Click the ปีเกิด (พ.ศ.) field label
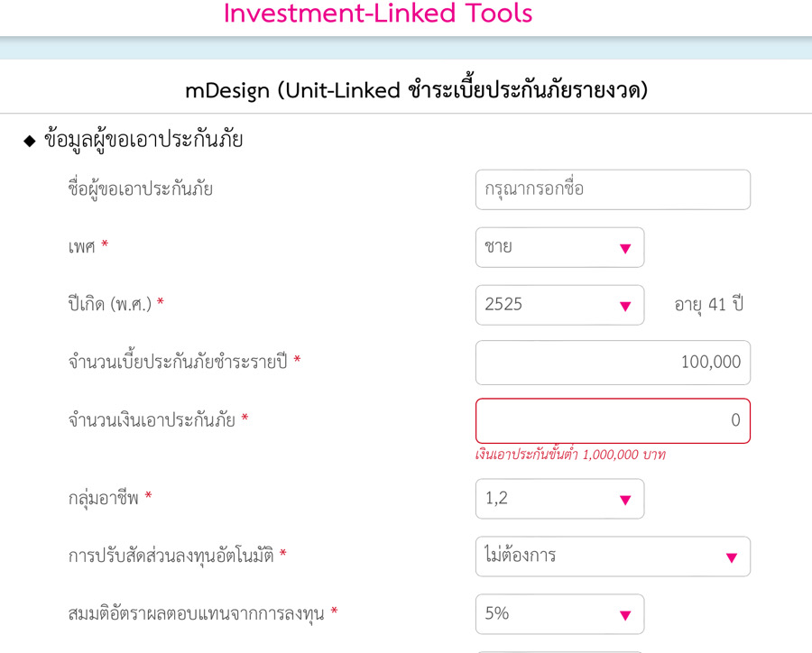Screen dimensions: 812x653 pos(110,305)
